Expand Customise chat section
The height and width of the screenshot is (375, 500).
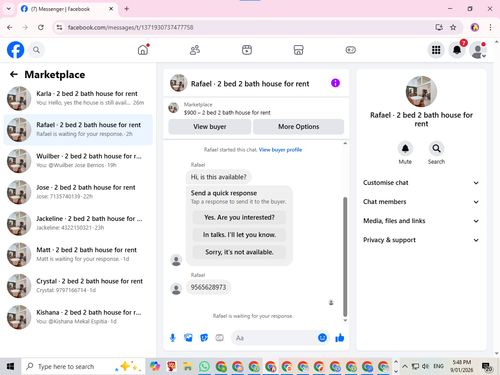tap(421, 183)
